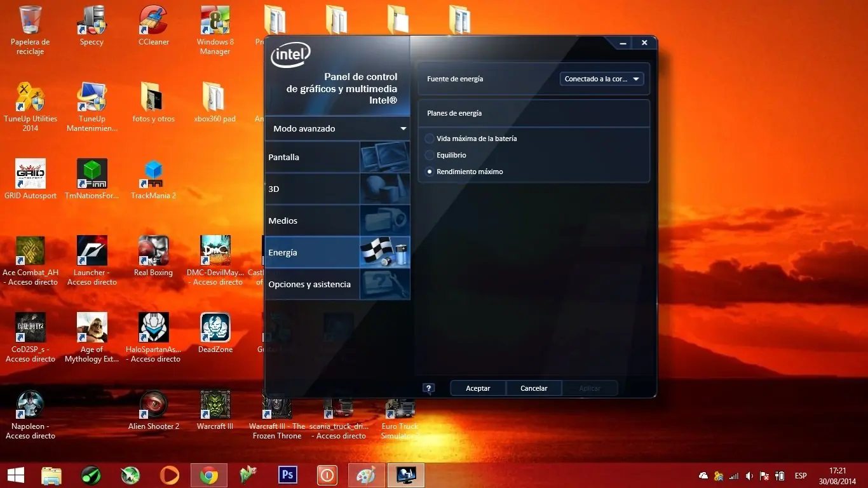Screen dimensions: 868x488
Task: Open the clock showing 17:21
Action: click(839, 475)
